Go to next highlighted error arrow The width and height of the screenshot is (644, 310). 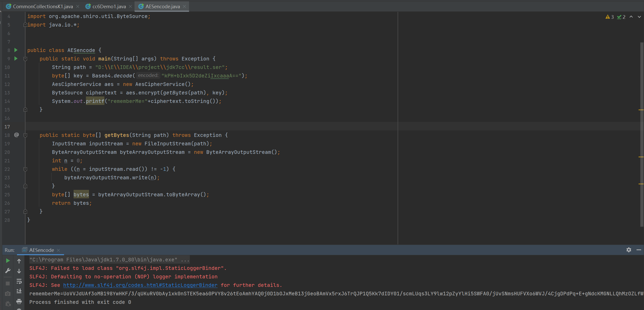[639, 17]
